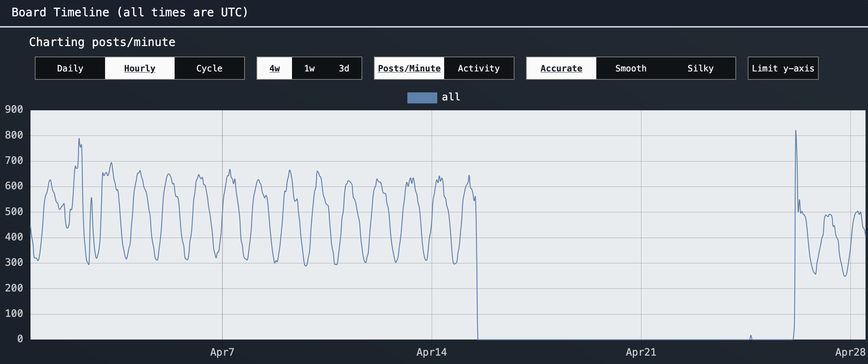This screenshot has height=364, width=868.
Task: Select the Hourly grouping option
Action: 139,68
